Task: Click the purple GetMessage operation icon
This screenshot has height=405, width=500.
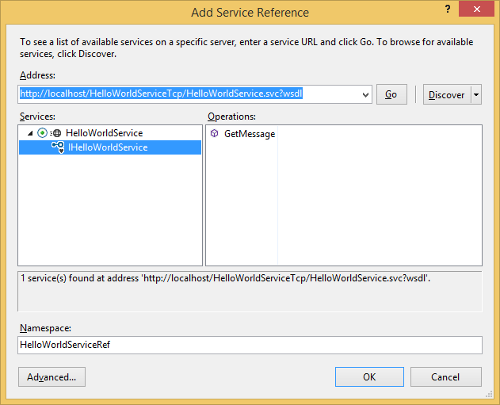Action: (x=214, y=133)
